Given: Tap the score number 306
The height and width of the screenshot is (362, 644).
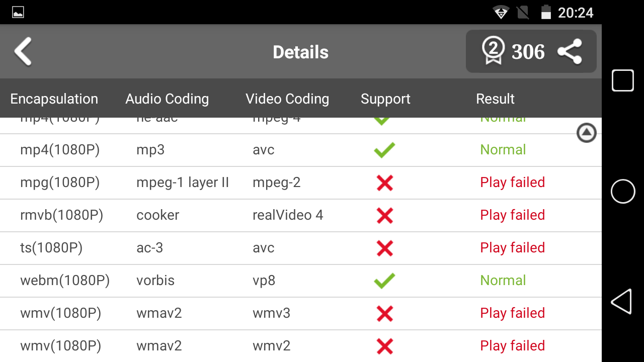Looking at the screenshot, I should click(x=528, y=52).
